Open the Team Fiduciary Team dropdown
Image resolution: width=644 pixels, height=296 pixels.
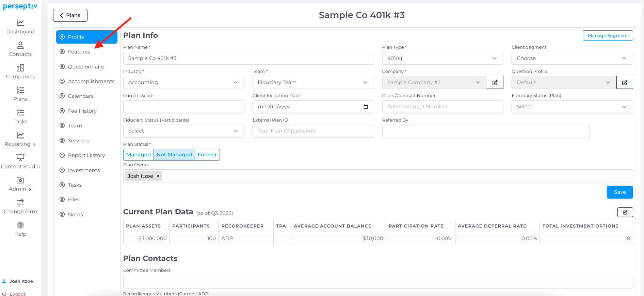coord(313,82)
